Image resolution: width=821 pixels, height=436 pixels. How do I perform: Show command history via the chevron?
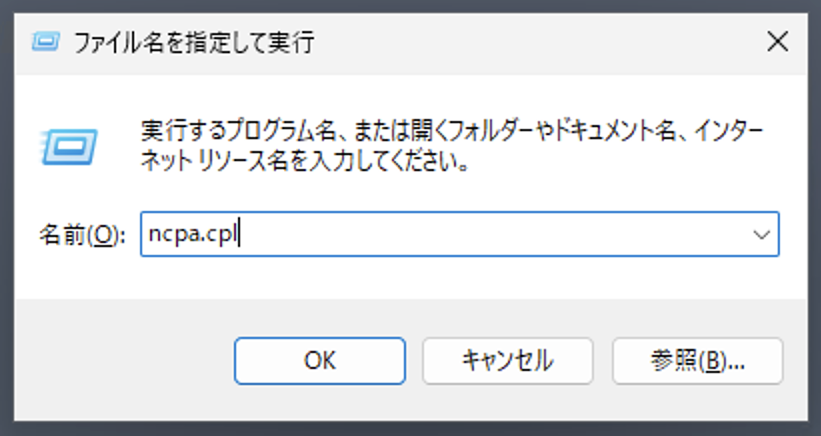pos(761,234)
